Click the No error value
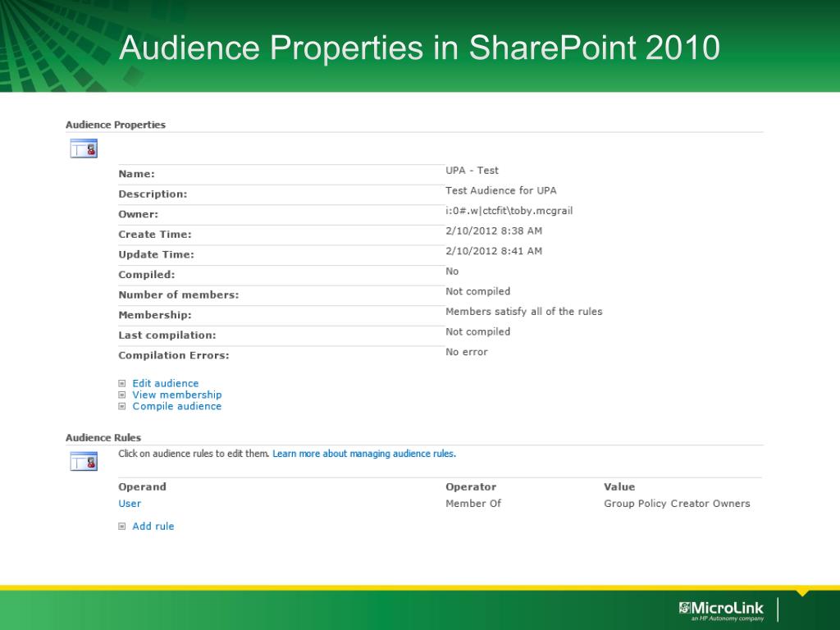This screenshot has width=840, height=630. (x=467, y=352)
